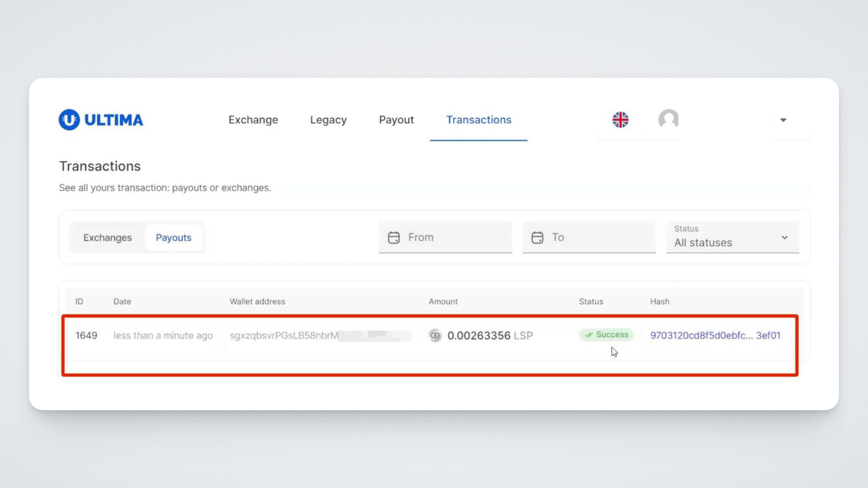
Task: Click calendar icon in From field
Action: [x=394, y=237]
